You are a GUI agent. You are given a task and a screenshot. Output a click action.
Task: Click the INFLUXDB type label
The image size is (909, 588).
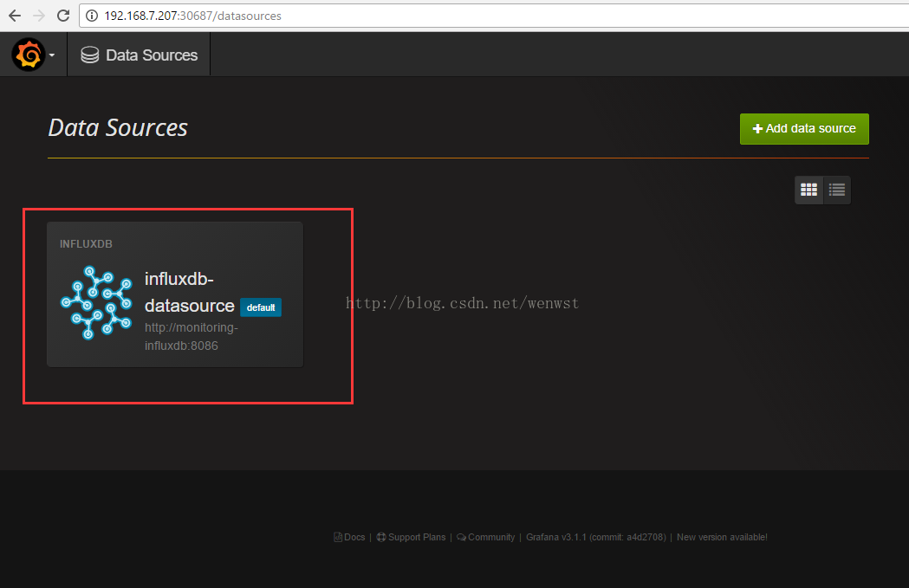coord(86,244)
